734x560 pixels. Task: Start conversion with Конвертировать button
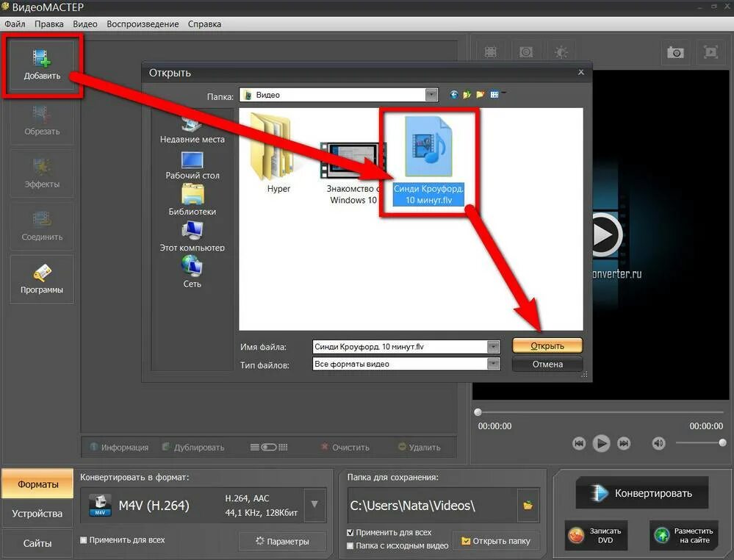pos(642,493)
